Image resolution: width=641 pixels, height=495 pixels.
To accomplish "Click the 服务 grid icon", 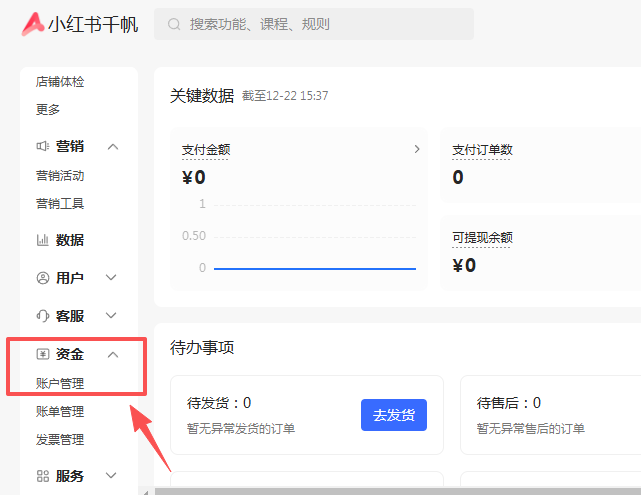I will (x=43, y=476).
